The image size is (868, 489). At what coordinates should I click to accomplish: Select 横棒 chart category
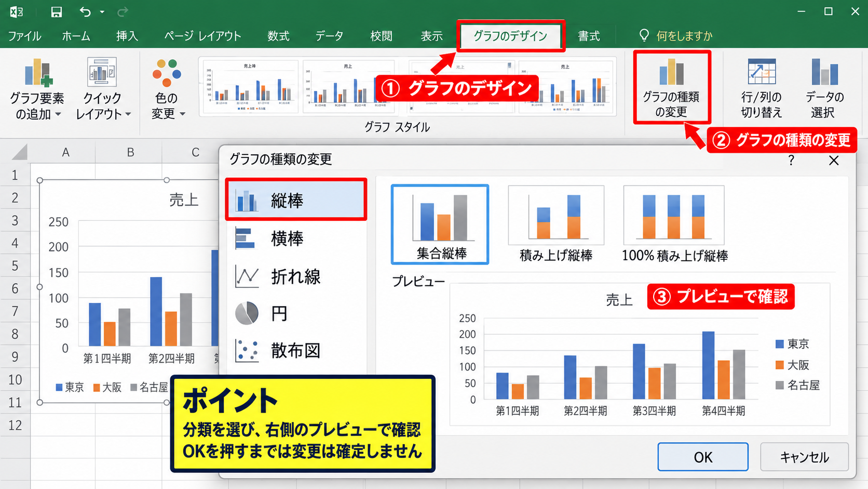point(296,239)
